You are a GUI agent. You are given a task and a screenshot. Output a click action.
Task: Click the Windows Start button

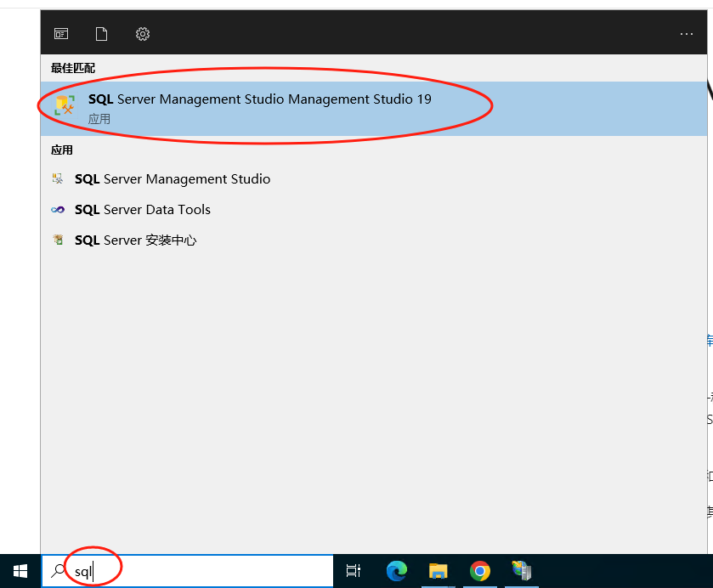click(x=20, y=571)
